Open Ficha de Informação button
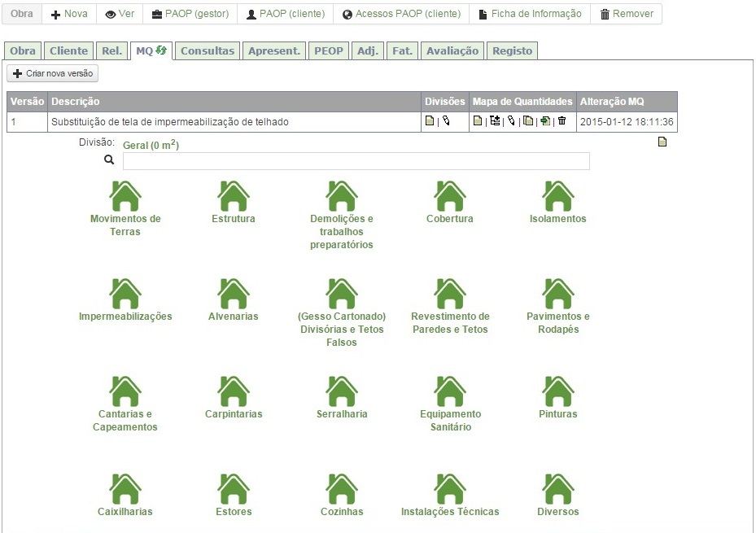The width and height of the screenshot is (756, 533). click(x=530, y=14)
